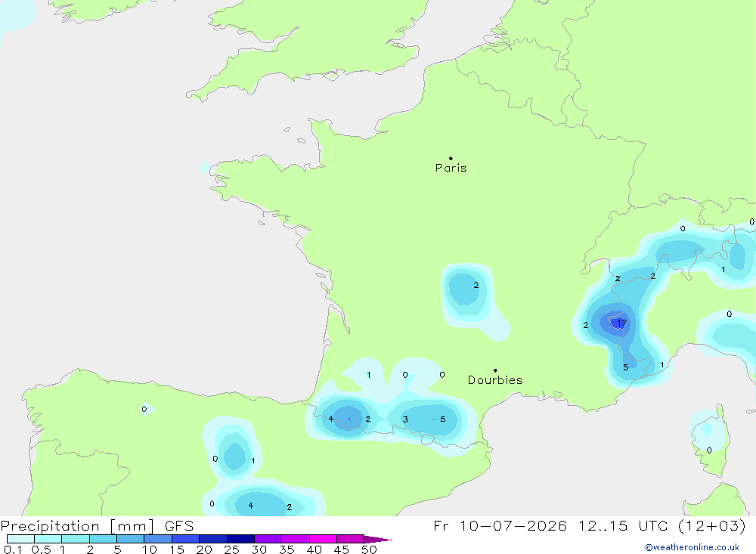
Task: Pick the 0.5–1 mm legend swatch
Action: tap(48, 539)
